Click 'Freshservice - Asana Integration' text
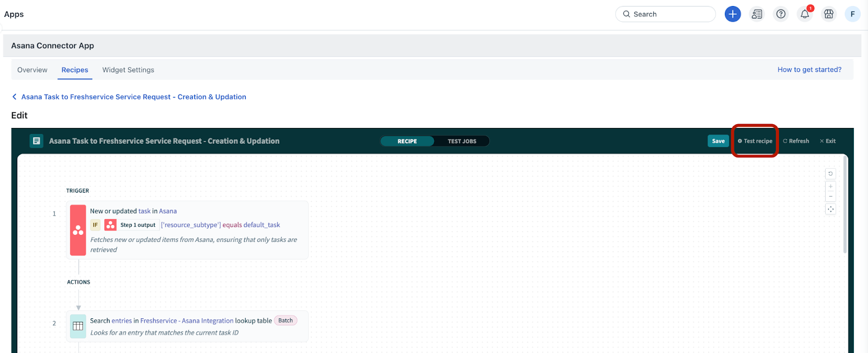The height and width of the screenshot is (353, 868). pos(187,321)
